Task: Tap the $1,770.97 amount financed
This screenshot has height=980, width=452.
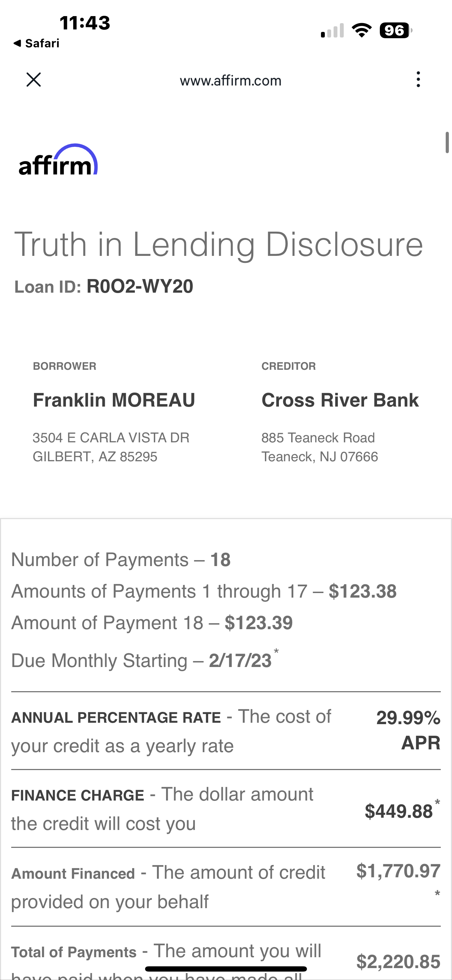Action: tap(398, 871)
